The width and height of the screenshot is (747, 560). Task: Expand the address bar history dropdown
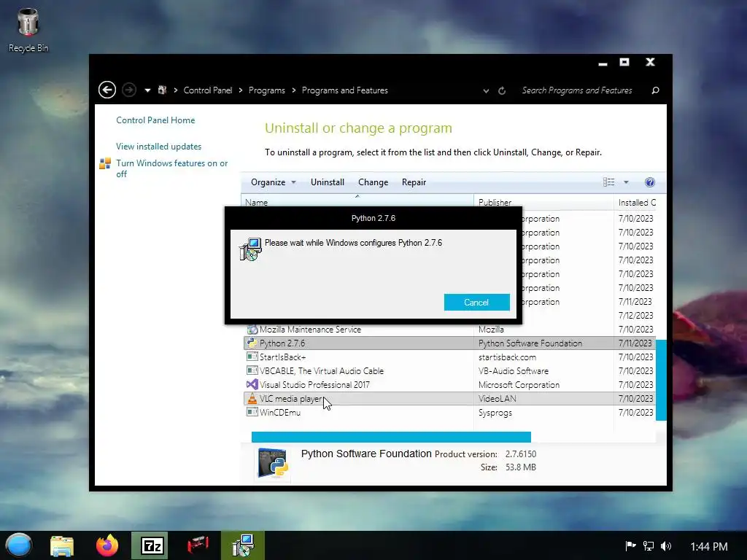(486, 91)
